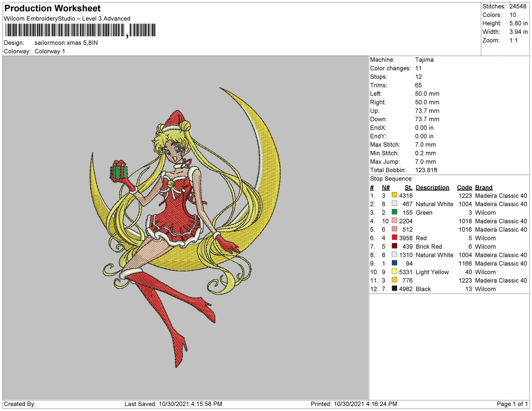The width and height of the screenshot is (532, 411).
Task: Click the 'St.' column header
Action: 409,187
